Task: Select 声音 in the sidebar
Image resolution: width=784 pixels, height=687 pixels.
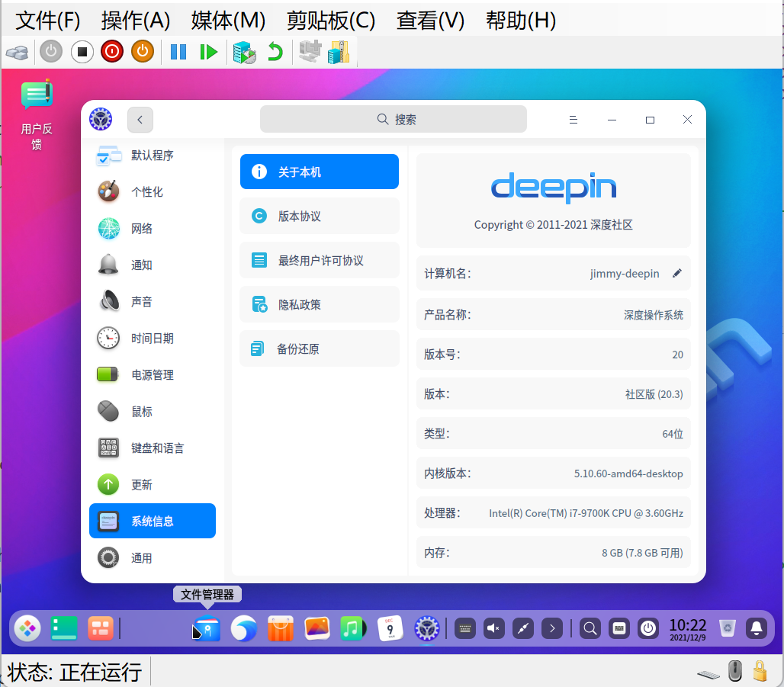Action: 153,301
